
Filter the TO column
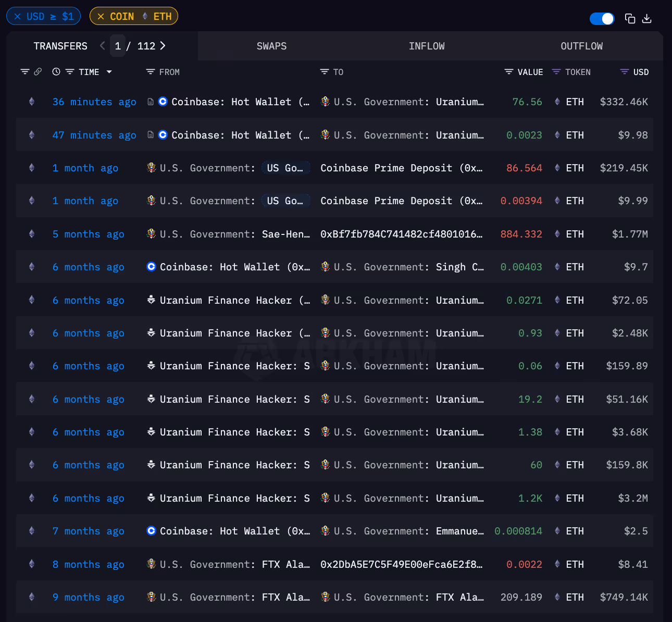click(325, 72)
